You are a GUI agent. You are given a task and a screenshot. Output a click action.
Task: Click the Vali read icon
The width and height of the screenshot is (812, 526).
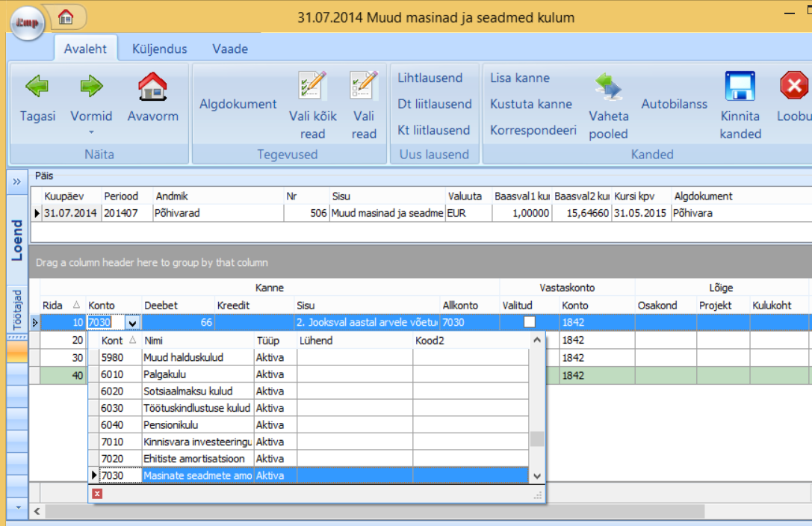click(364, 86)
